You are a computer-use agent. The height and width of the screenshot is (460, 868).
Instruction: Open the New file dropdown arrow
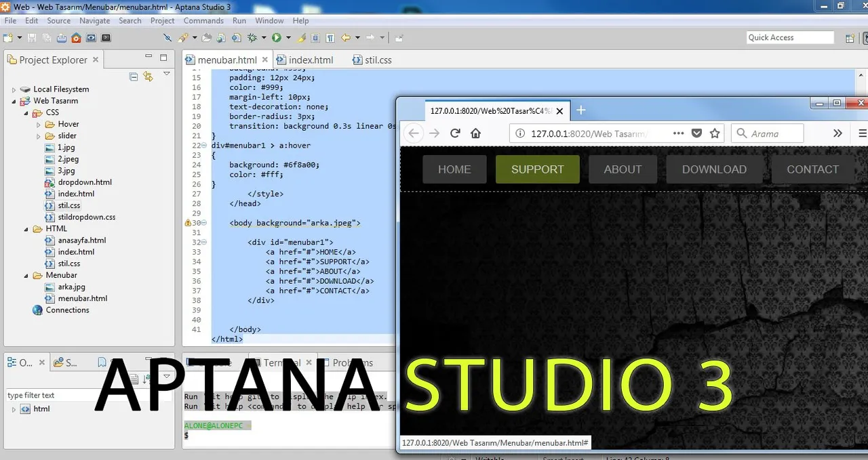pyautogui.click(x=19, y=38)
